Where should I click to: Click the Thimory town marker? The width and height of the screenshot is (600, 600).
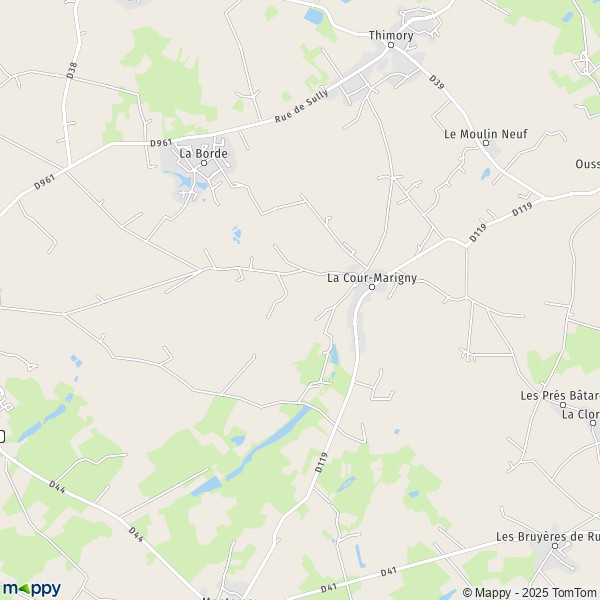pyautogui.click(x=391, y=45)
